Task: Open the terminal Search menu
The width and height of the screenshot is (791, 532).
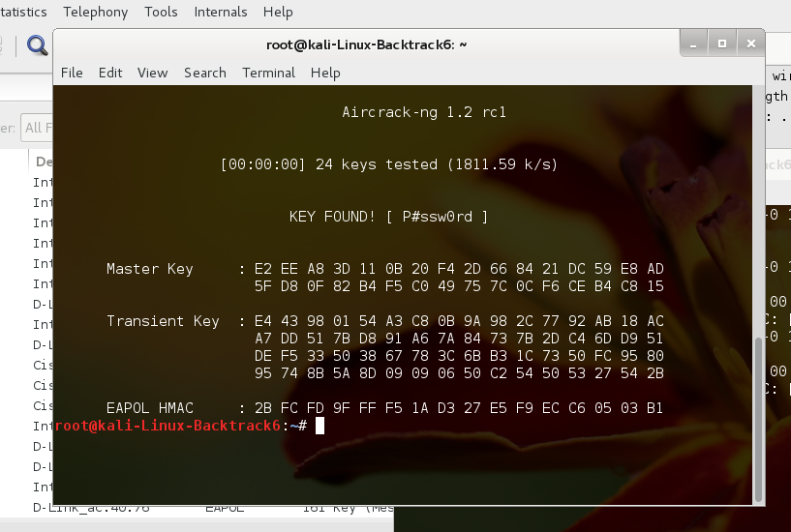Action: click(x=205, y=74)
